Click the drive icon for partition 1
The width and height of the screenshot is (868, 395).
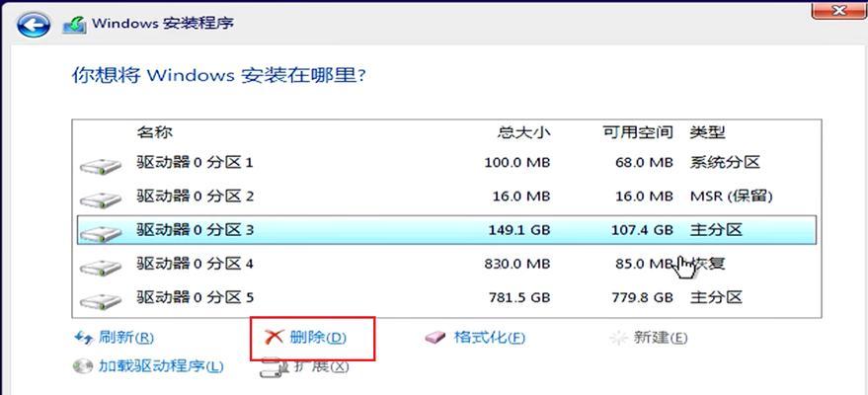tap(100, 166)
